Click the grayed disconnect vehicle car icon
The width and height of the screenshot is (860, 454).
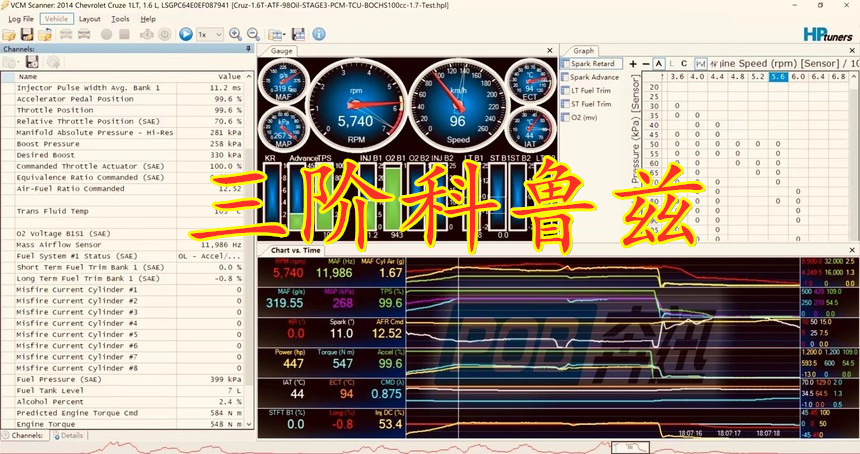click(x=84, y=35)
